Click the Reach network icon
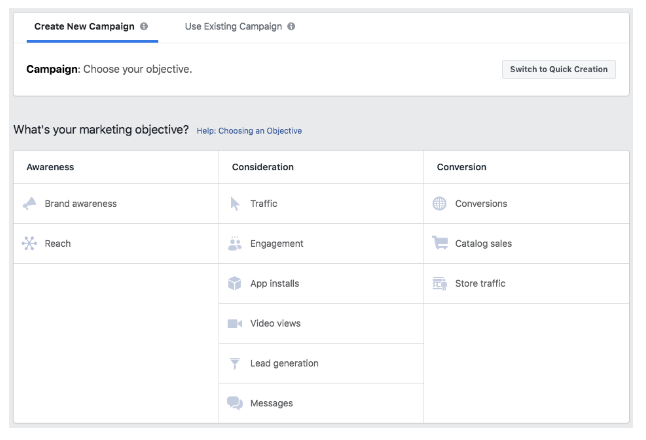 [x=29, y=244]
